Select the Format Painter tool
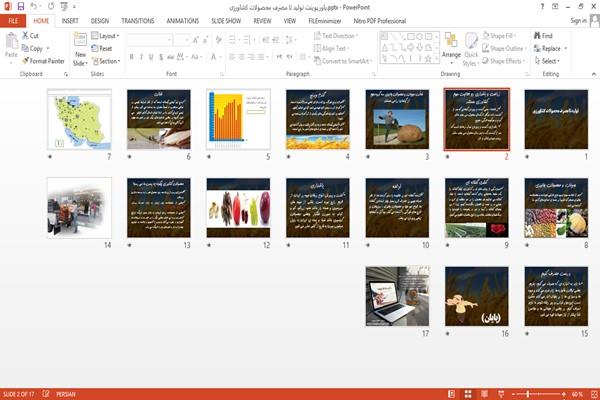The height and width of the screenshot is (400, 600). coord(43,61)
